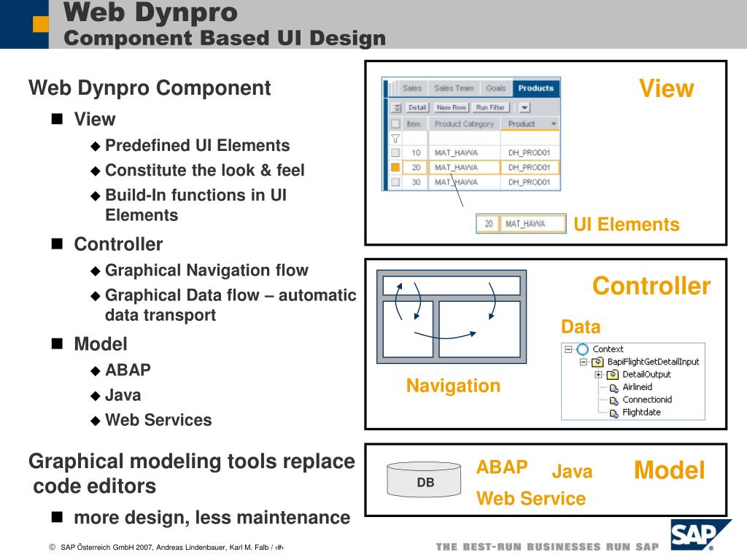Click the table settings icon left of Detail
747x560 pixels.
pyautogui.click(x=396, y=108)
